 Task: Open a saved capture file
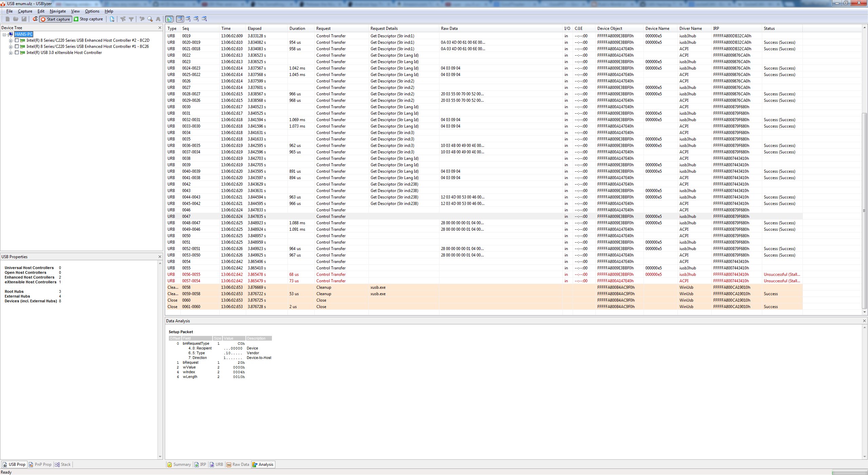click(16, 19)
